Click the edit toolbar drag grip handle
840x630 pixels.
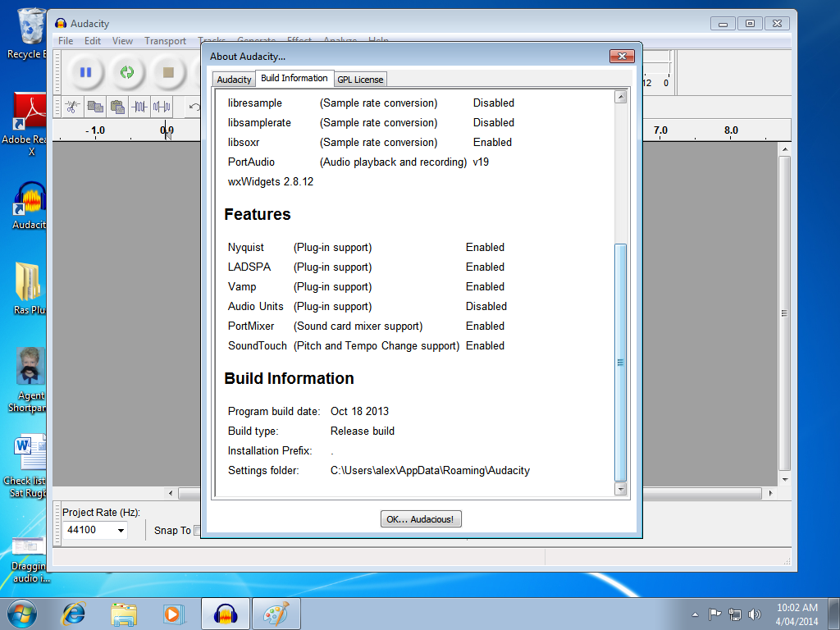[57, 107]
